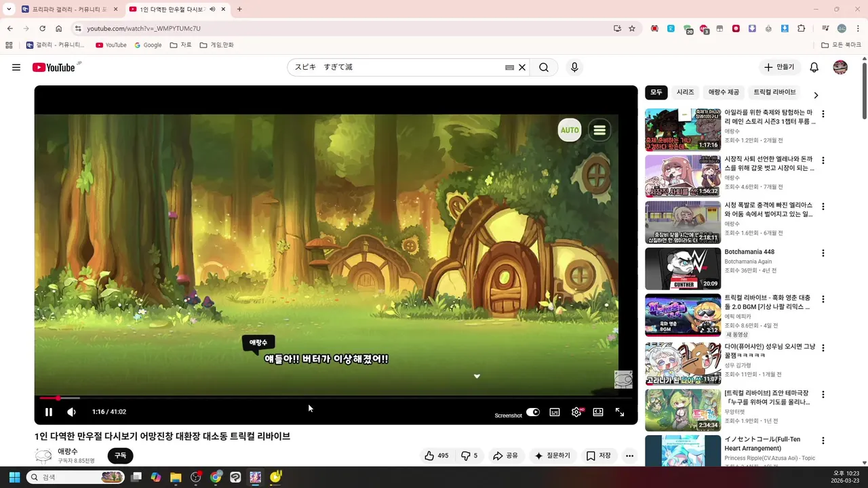Image resolution: width=868 pixels, height=488 pixels.
Task: Select the 모두 filter chip
Action: [656, 92]
